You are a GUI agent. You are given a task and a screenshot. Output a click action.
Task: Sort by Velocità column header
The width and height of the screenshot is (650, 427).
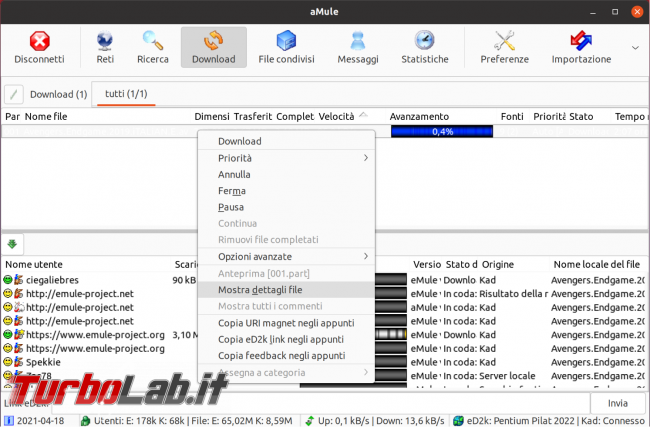pos(336,116)
